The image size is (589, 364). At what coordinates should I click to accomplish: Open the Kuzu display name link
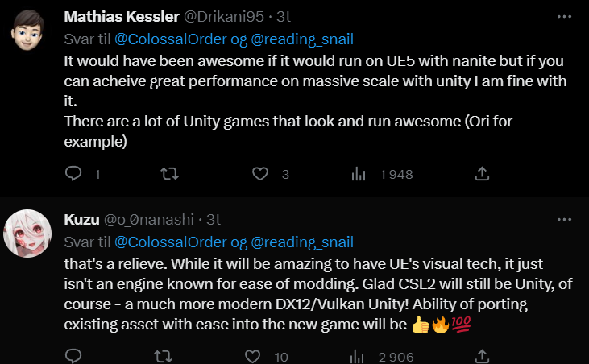[x=81, y=220]
